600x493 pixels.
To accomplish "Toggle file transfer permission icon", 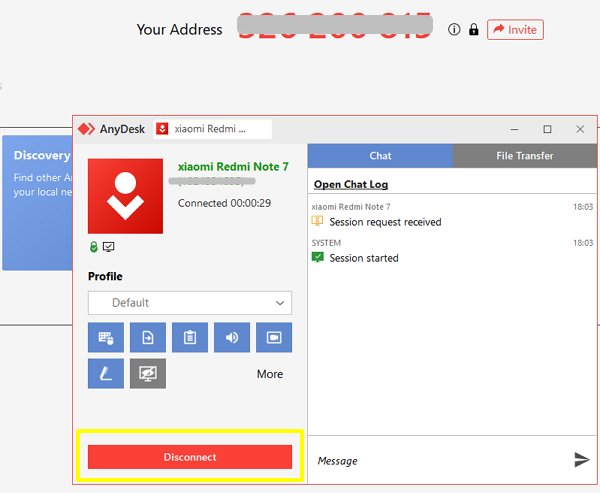I will 148,337.
